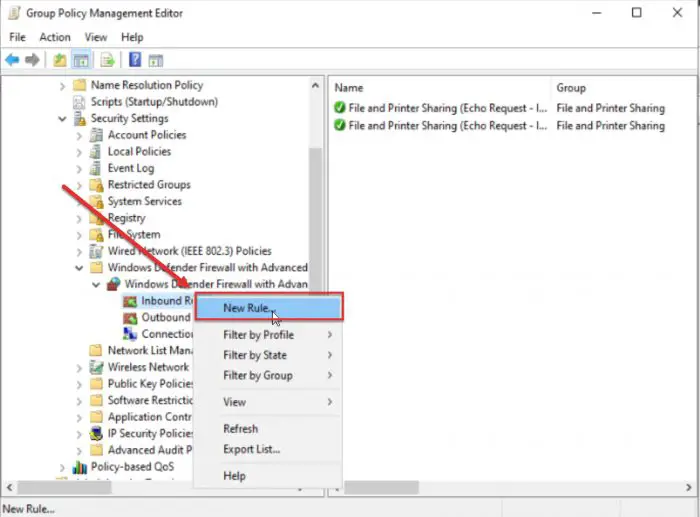
Task: Open the Filter by Profile submenu
Action: (269, 334)
